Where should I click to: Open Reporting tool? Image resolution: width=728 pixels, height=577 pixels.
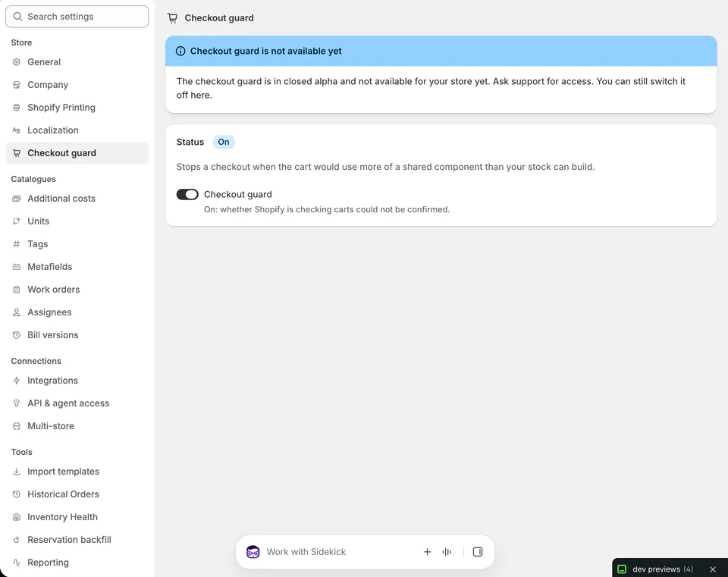tap(77, 562)
